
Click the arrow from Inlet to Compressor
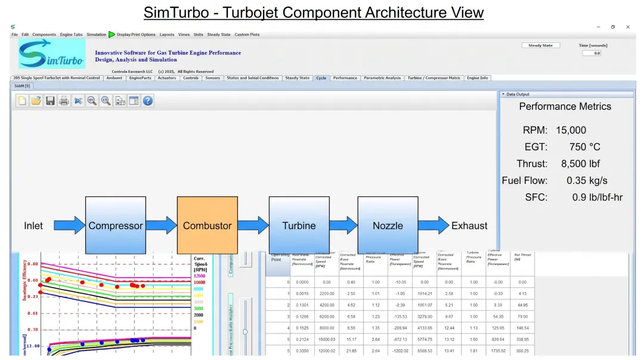(x=69, y=225)
